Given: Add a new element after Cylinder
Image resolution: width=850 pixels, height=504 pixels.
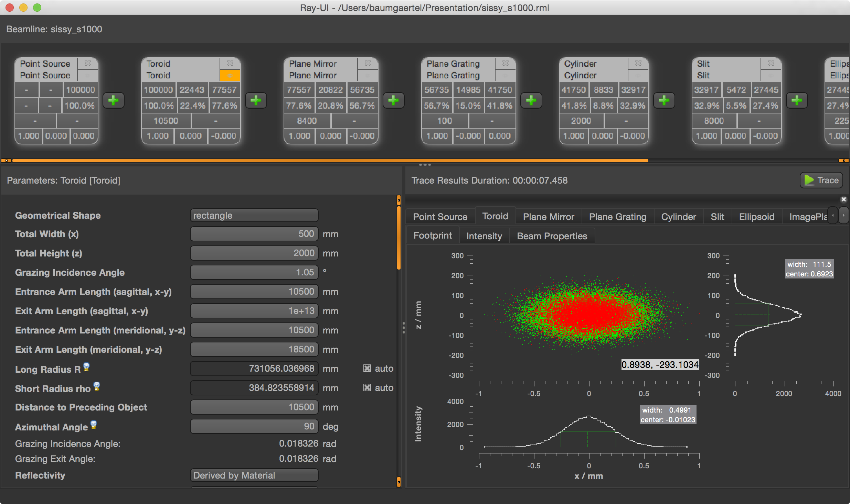Looking at the screenshot, I should tap(664, 100).
